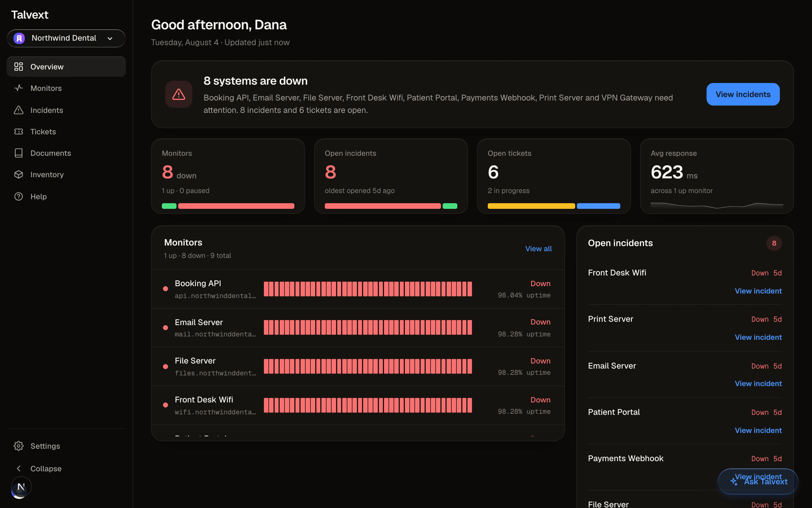This screenshot has height=508, width=812.
Task: Click the '8 systems are down' heading
Action: (255, 81)
